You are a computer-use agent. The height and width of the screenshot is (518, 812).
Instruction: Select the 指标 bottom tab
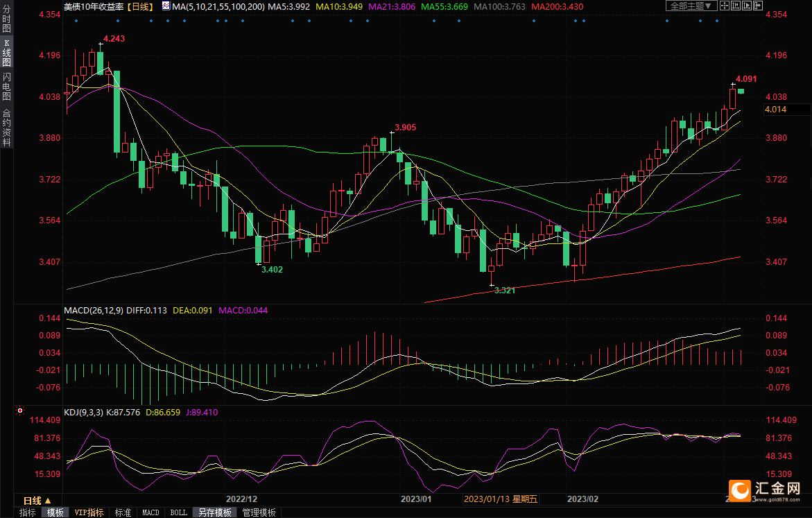pos(28,512)
